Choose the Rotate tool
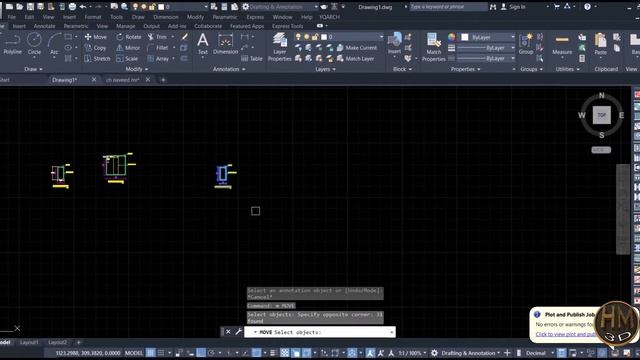This screenshot has height=360, width=640. click(x=129, y=37)
